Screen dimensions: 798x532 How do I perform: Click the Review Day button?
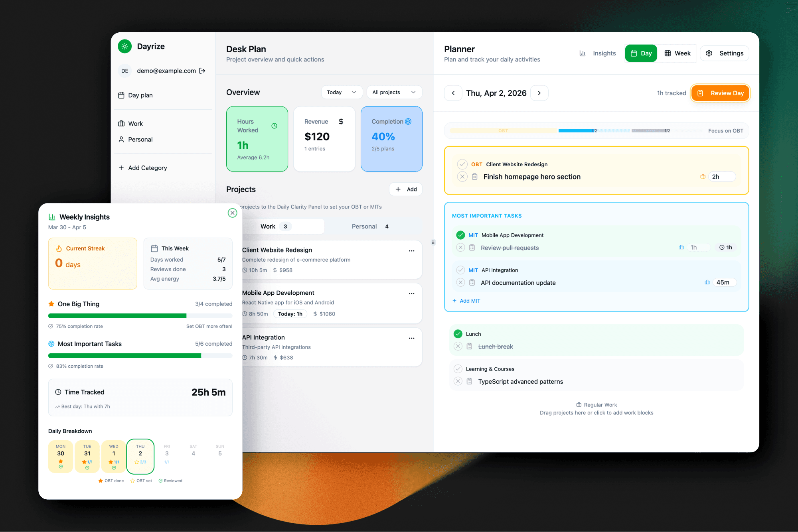[720, 93]
